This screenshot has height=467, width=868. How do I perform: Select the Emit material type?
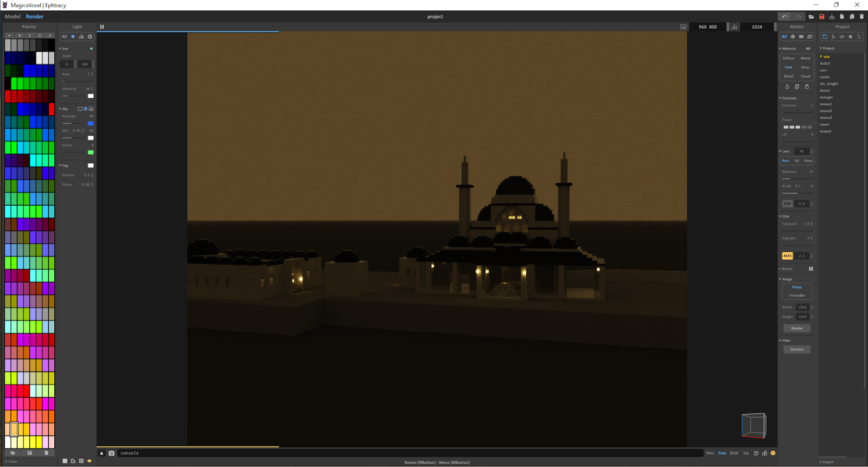click(x=788, y=67)
